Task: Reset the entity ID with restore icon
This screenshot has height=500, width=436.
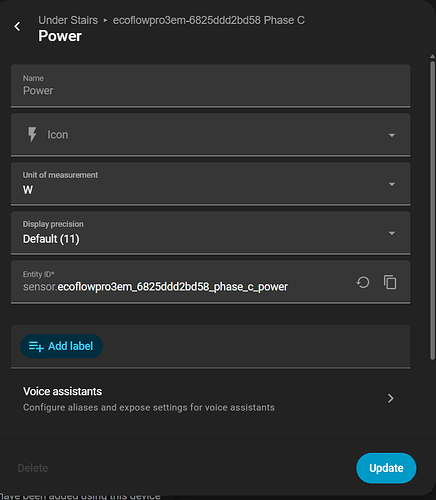Action: (363, 282)
